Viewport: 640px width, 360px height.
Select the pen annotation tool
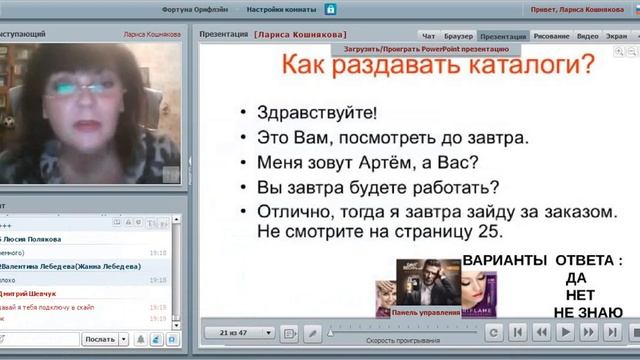click(x=313, y=333)
